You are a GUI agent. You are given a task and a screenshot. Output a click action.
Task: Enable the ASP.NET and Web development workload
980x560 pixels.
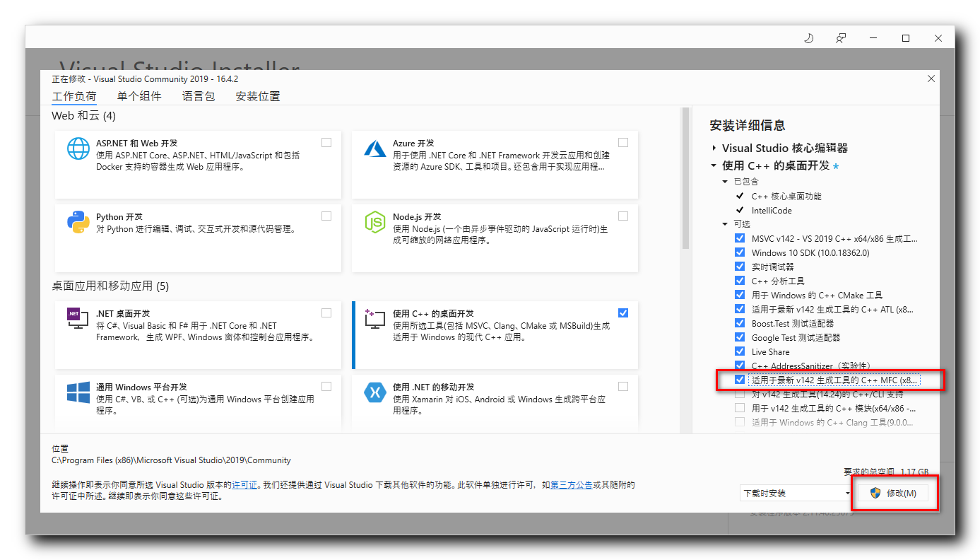(326, 142)
